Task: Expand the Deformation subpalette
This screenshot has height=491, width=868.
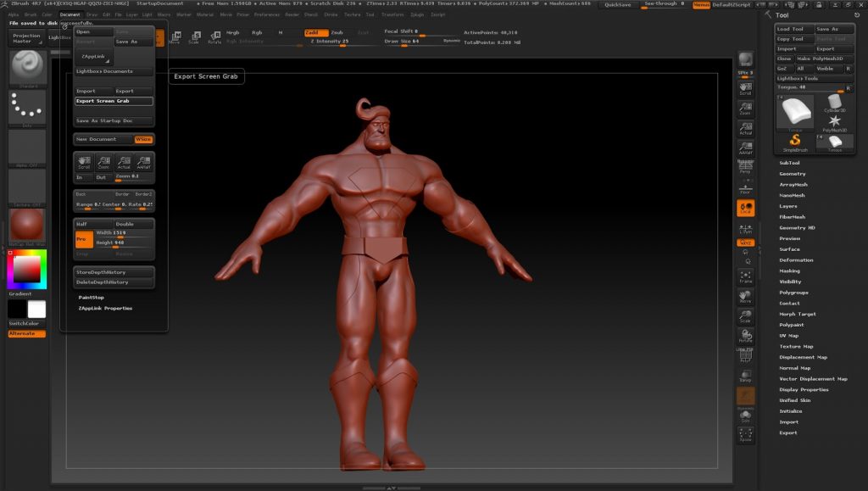Action: pos(797,259)
